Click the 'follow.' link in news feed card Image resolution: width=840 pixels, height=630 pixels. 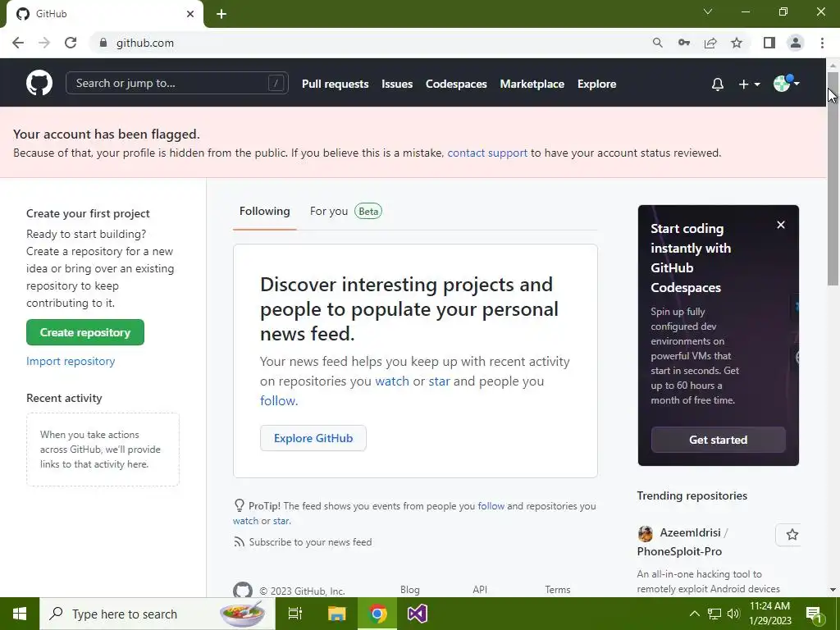point(279,400)
